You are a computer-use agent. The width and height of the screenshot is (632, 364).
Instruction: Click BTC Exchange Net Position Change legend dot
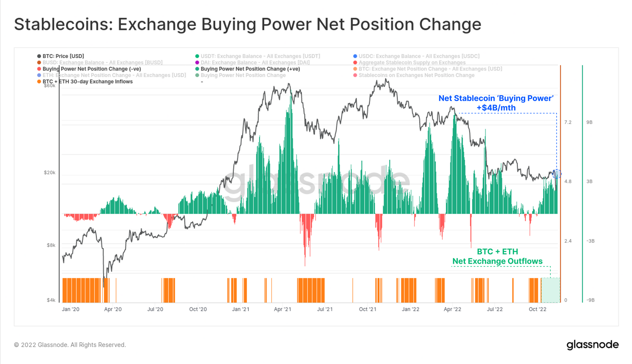(355, 69)
